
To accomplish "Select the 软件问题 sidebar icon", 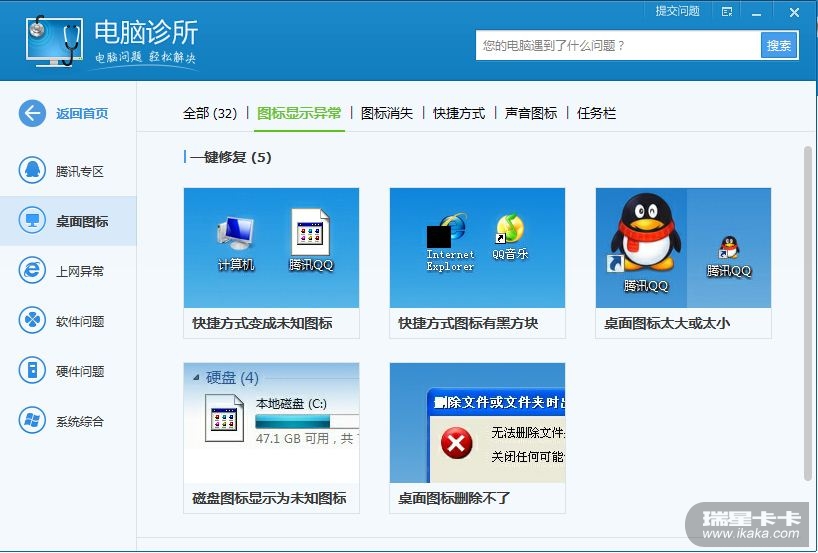I will coord(32,321).
